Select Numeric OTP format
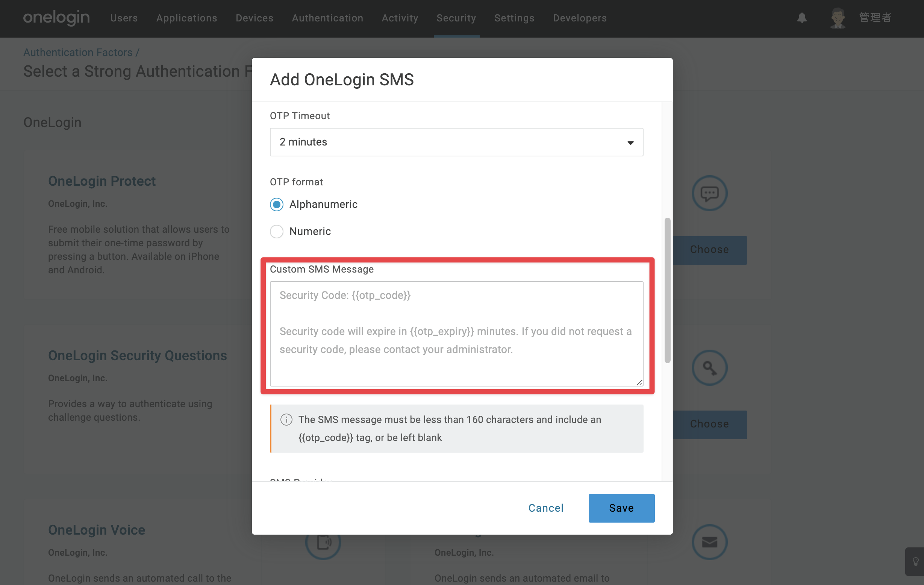 point(277,232)
